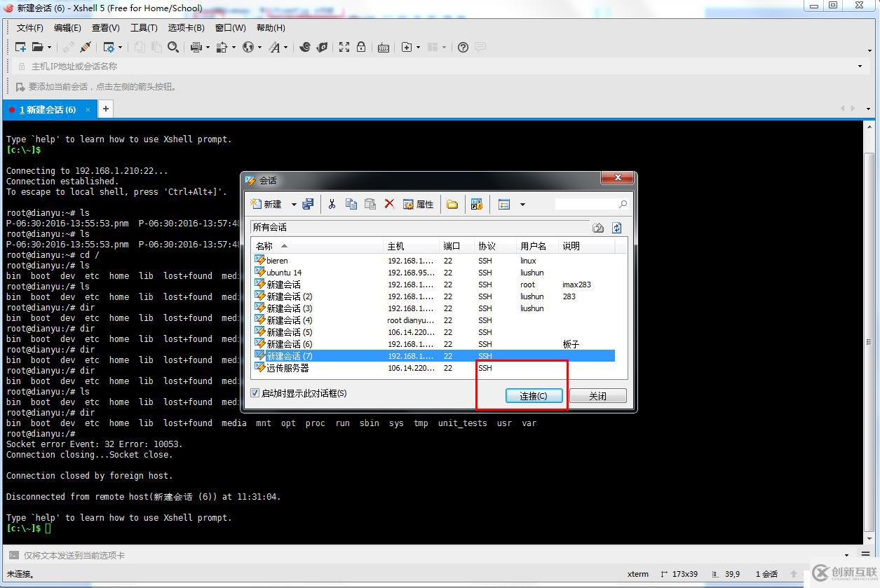The image size is (880, 588).
Task: Click the Open folder icon in main toolbar
Action: [36, 47]
